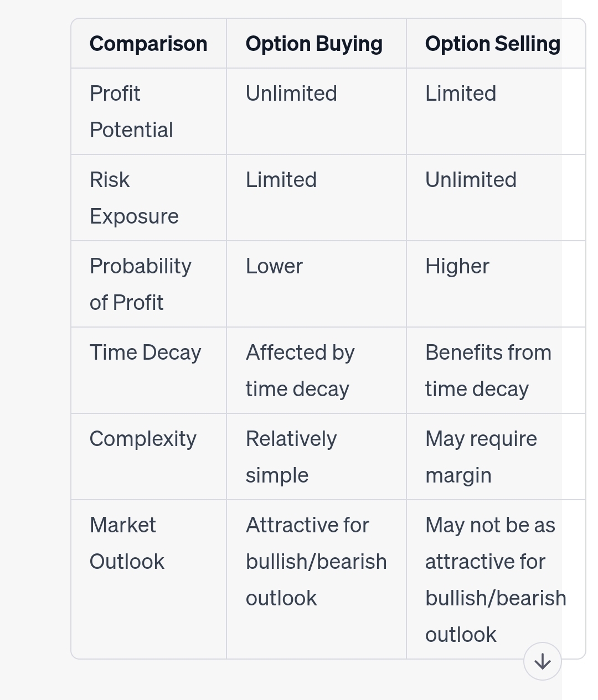Click the Option Buying column header
Viewport: 598px width, 700px height.
pos(314,44)
